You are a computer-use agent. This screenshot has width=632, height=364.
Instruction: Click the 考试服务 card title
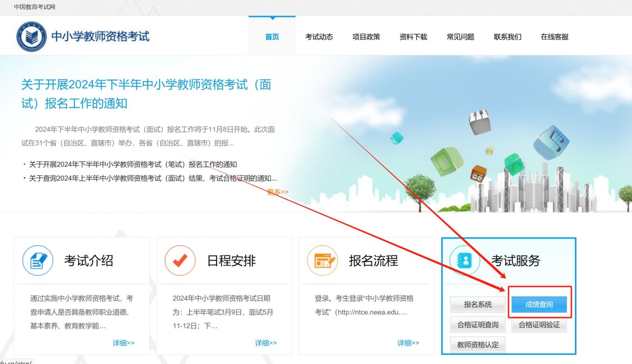tap(516, 261)
